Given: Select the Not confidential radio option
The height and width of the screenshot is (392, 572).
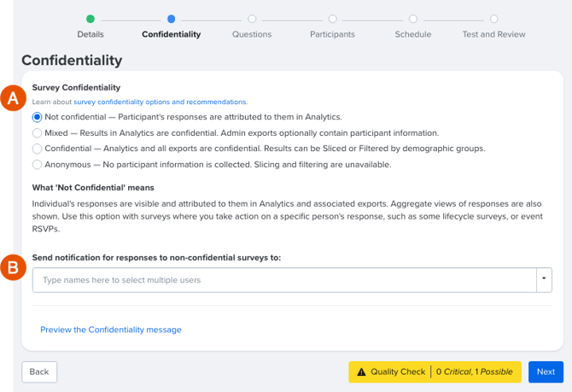Looking at the screenshot, I should click(37, 117).
